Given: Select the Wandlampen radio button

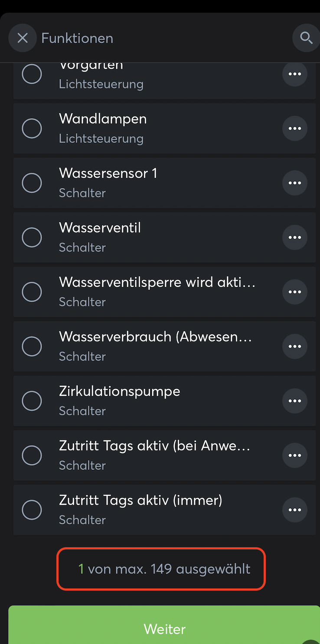Looking at the screenshot, I should 32,128.
